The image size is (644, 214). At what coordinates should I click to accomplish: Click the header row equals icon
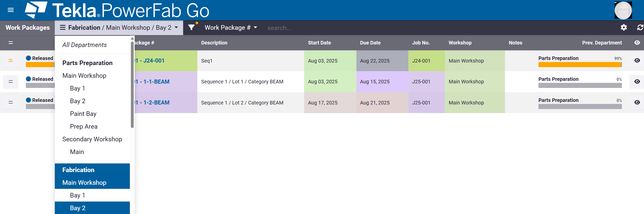[11, 43]
